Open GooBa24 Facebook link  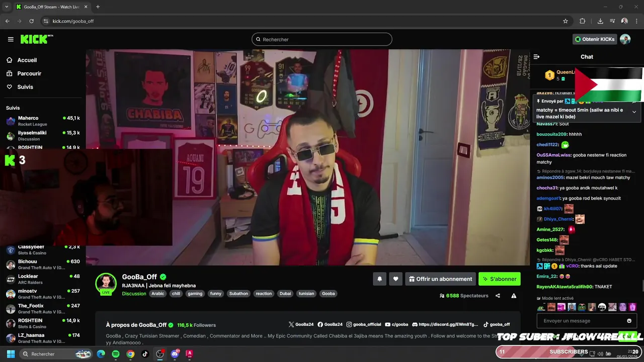330,325
